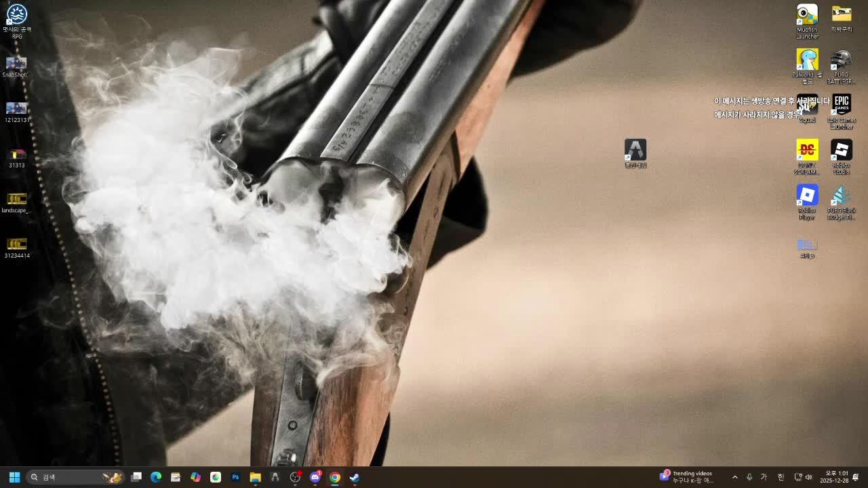
Task: Click the 가 input indicator in the tray
Action: click(x=764, y=477)
